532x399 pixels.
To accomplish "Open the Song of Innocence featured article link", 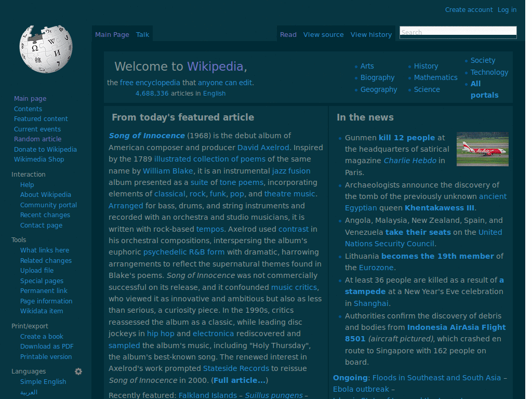I will (x=147, y=136).
